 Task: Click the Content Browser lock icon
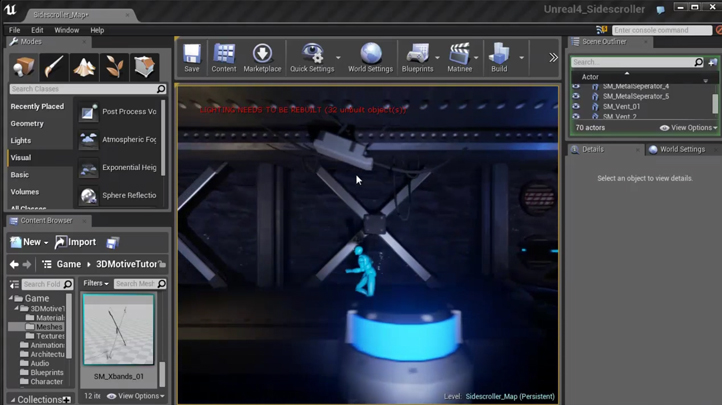point(162,264)
